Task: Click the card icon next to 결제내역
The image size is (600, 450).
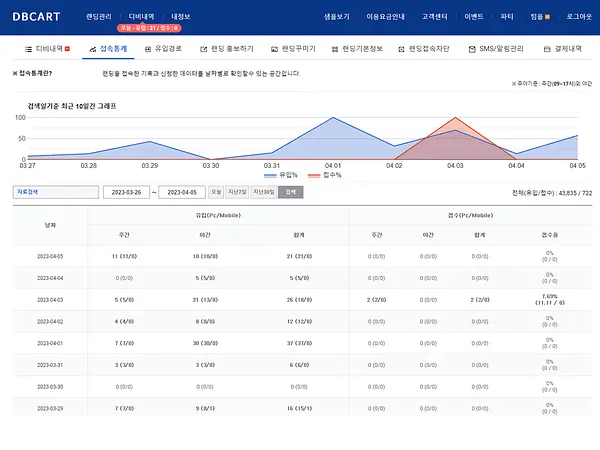Action: 547,49
